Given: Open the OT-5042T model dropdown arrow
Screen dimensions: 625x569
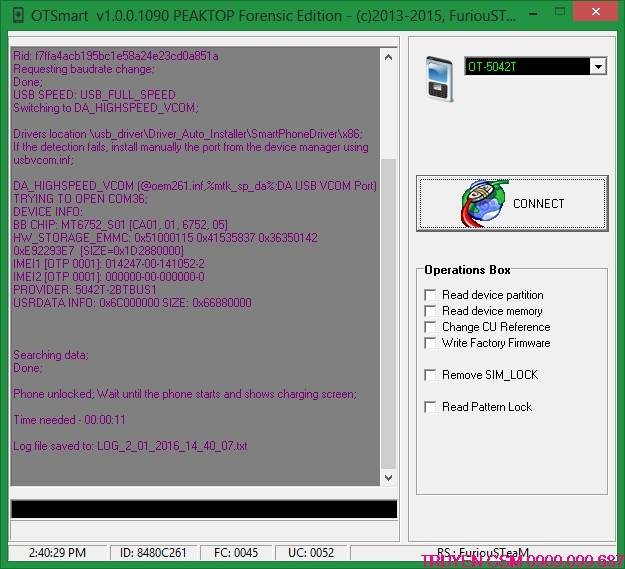Looking at the screenshot, I should point(598,67).
